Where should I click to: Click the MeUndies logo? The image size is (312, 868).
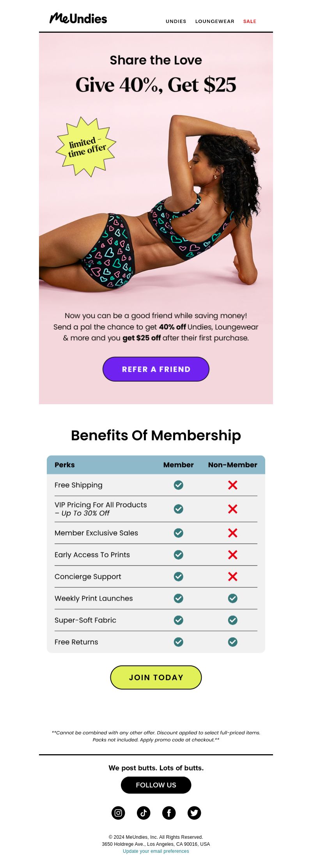coord(78,18)
